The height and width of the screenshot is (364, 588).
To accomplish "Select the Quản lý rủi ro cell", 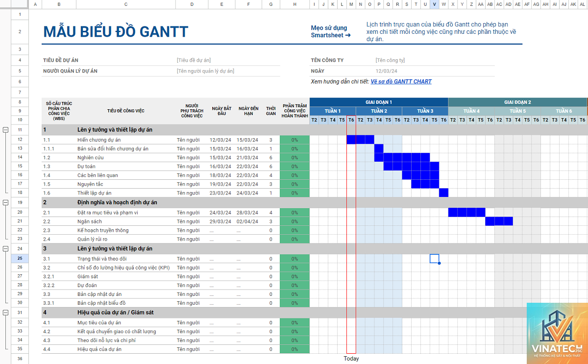I will [126, 239].
